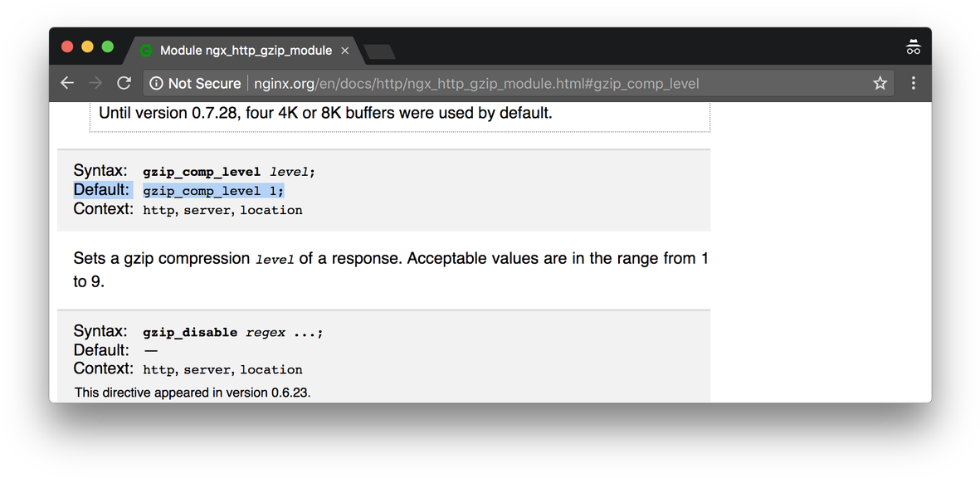The height and width of the screenshot is (478, 980).
Task: Click the highlighted "Default:" label
Action: (101, 190)
